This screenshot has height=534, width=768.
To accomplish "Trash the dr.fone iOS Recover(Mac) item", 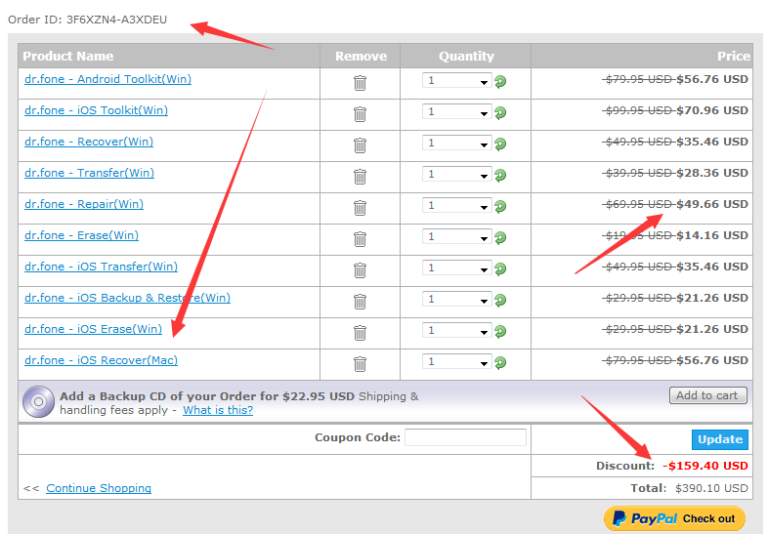I will 360,364.
